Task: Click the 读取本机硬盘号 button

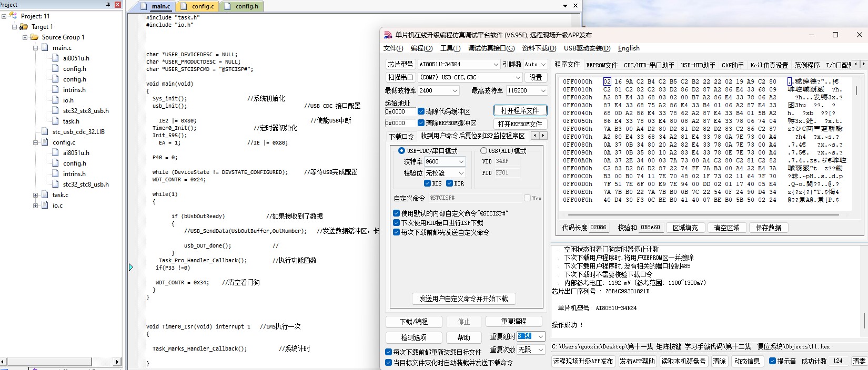Action: pyautogui.click(x=683, y=361)
